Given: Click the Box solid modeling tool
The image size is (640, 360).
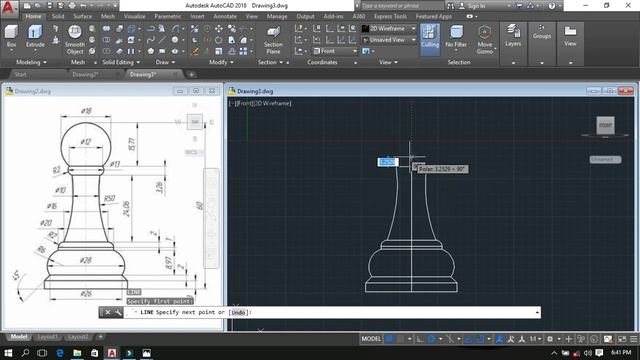Looking at the screenshot, I should [11, 36].
